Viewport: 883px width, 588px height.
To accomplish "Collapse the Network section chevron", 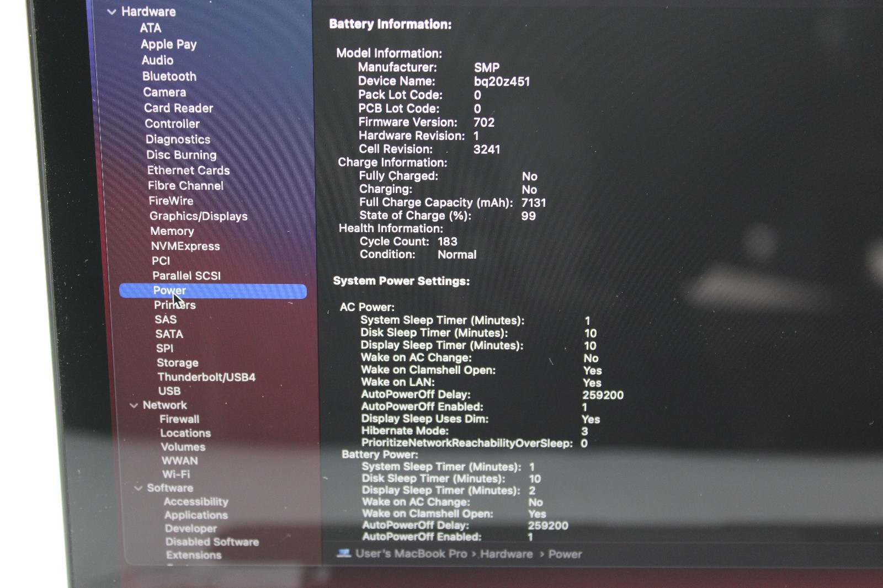I will (x=134, y=405).
